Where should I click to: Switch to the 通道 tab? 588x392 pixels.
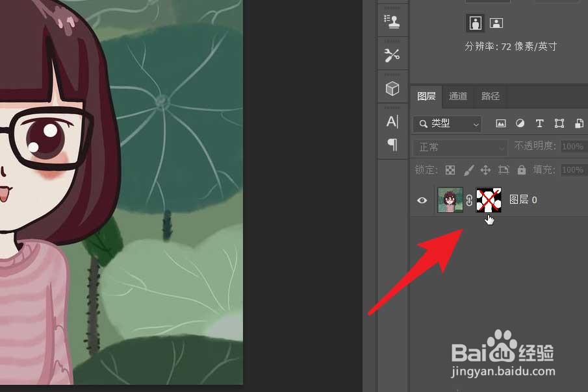click(x=458, y=96)
